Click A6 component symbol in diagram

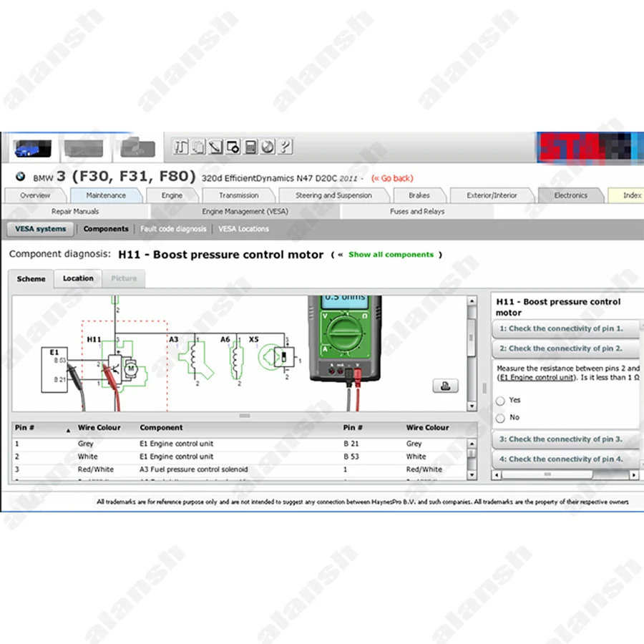[235, 360]
